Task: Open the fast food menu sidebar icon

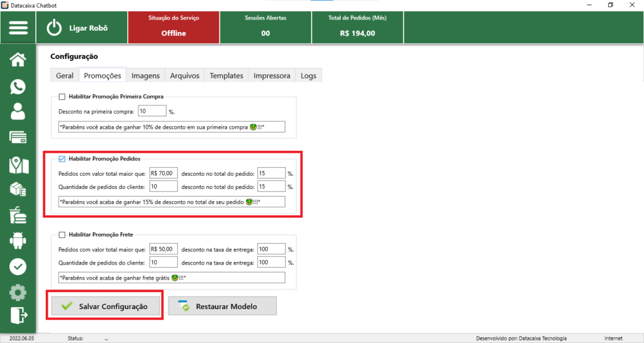Action: pos(18,215)
